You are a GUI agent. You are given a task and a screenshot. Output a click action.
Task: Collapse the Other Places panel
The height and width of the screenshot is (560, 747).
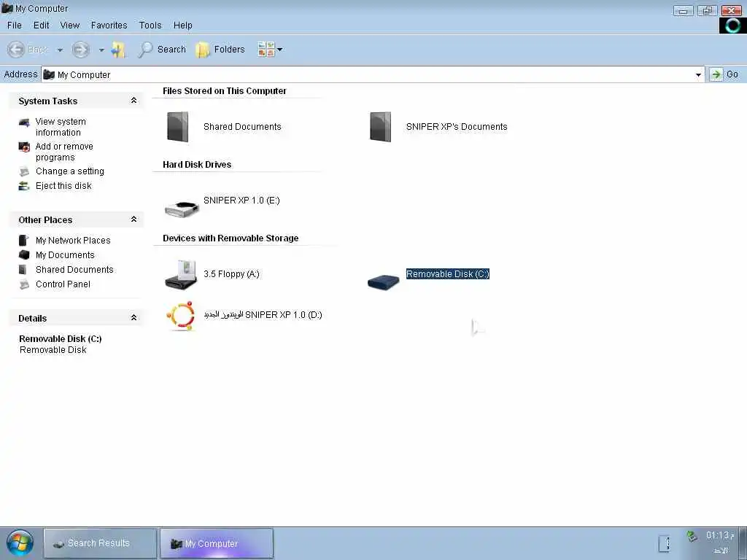(134, 219)
